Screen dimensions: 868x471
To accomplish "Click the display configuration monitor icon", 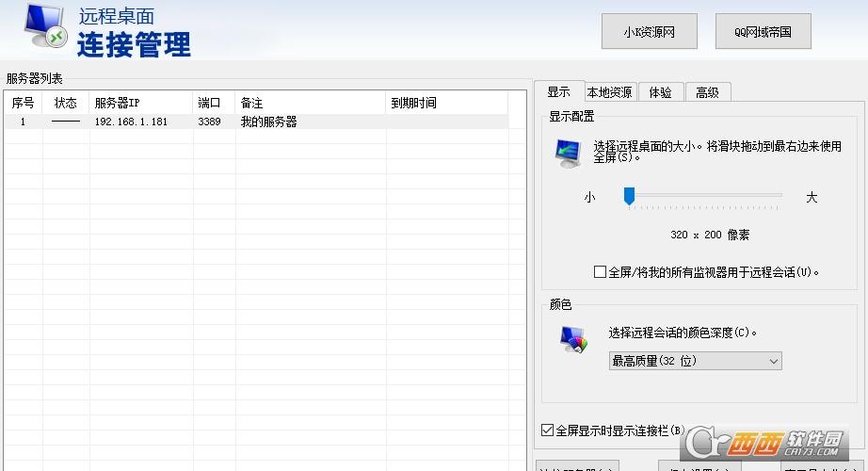I will click(569, 153).
